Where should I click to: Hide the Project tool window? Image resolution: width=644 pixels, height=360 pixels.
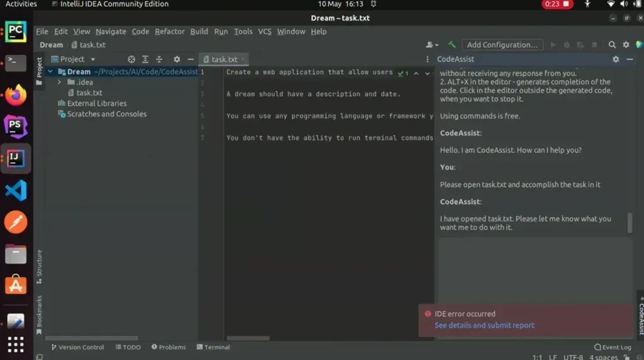pyautogui.click(x=191, y=59)
